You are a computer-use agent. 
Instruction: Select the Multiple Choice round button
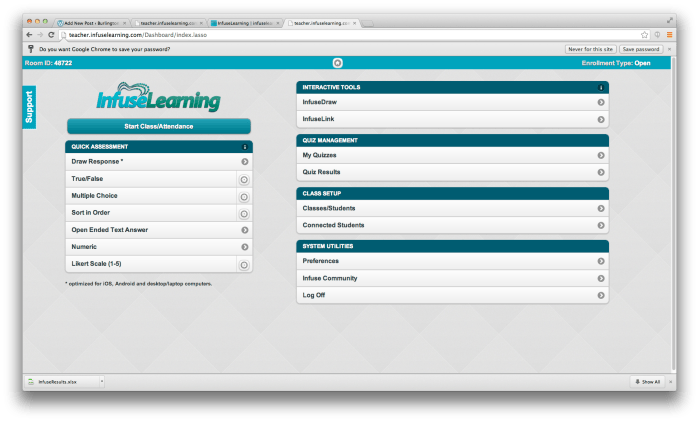[244, 196]
